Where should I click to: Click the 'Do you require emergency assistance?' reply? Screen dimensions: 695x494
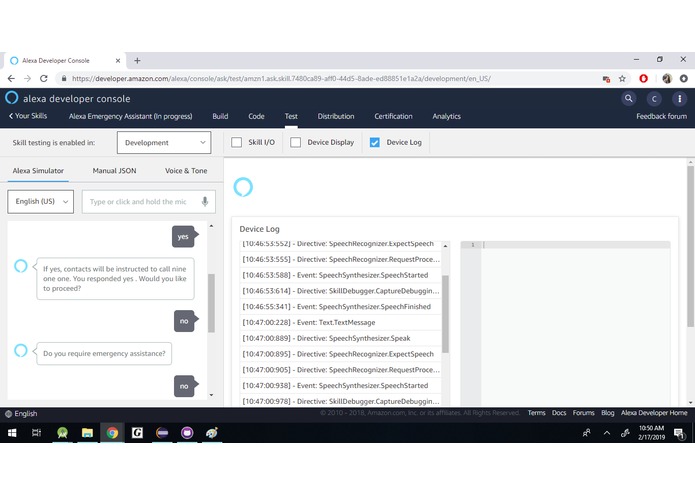point(104,354)
